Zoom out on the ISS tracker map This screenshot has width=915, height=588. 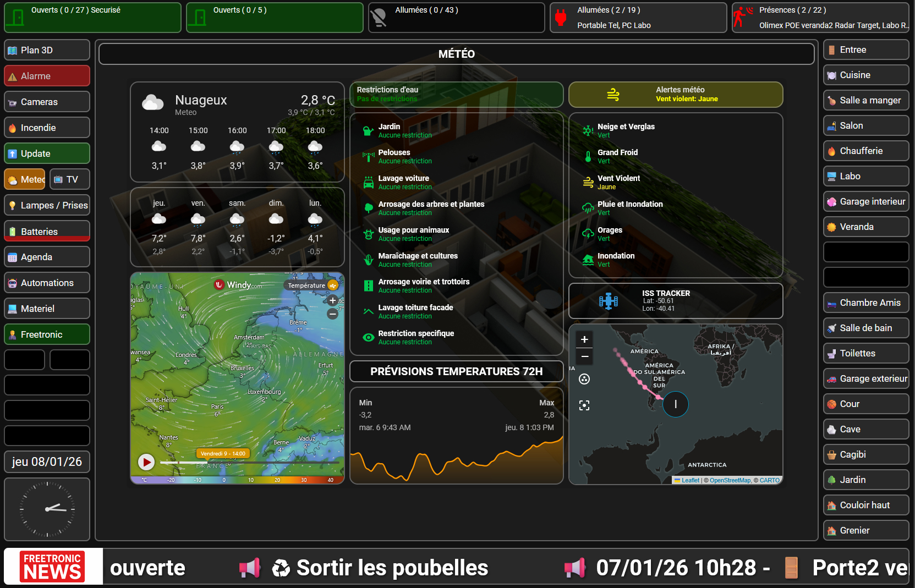point(584,356)
